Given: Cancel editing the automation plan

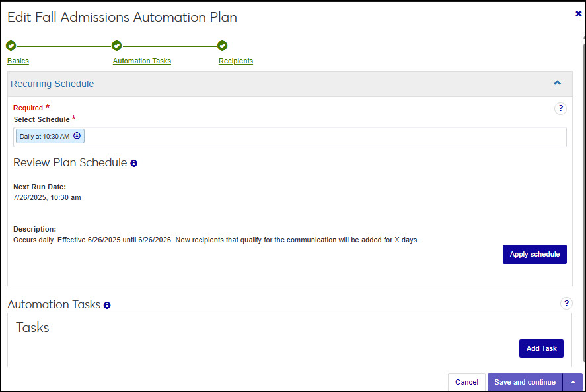Looking at the screenshot, I should [x=466, y=382].
